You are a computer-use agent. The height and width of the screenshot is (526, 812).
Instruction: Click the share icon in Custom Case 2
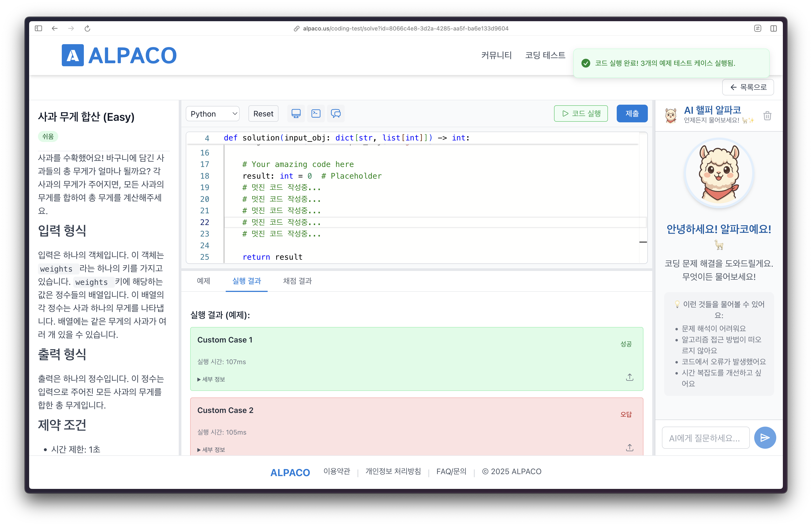point(630,447)
